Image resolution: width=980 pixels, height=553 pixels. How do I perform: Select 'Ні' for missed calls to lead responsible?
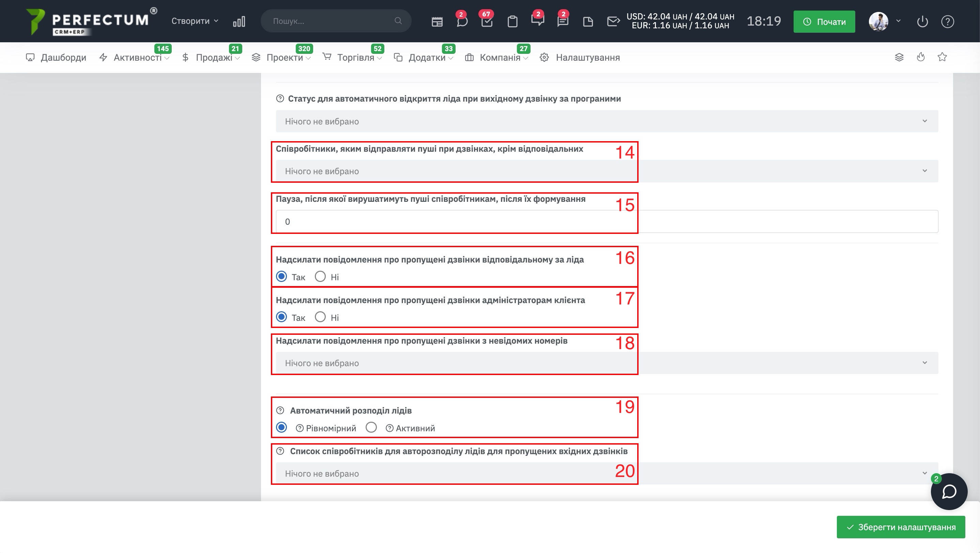click(320, 276)
